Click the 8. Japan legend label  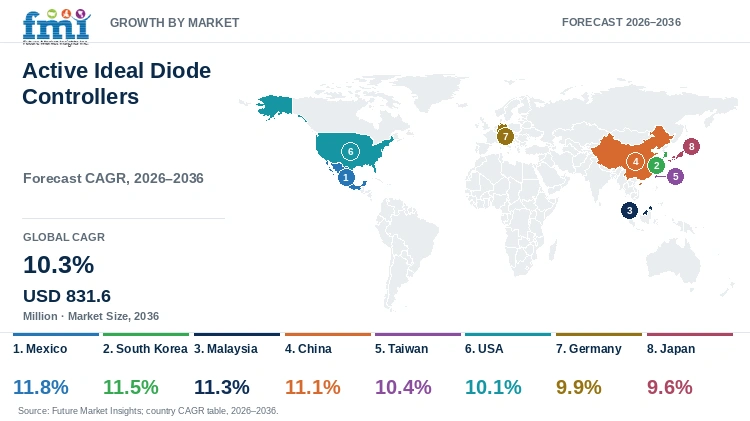(x=671, y=349)
